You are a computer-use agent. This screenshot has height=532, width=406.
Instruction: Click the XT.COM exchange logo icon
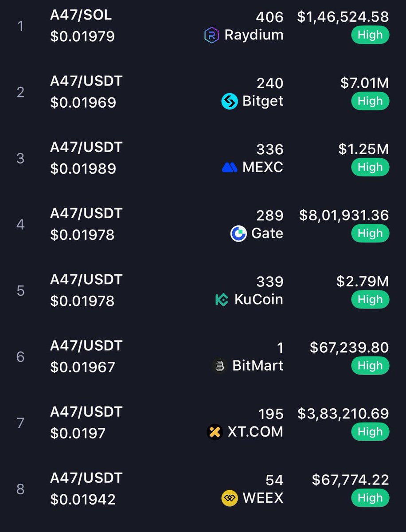(x=215, y=432)
